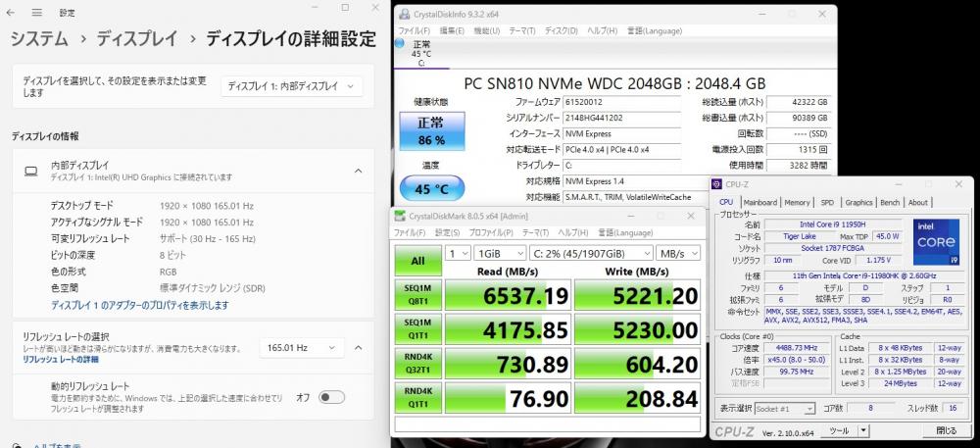Click the 208.84 RND4K Q1T1 write result
Screen dimensions: 980x448
coord(638,399)
